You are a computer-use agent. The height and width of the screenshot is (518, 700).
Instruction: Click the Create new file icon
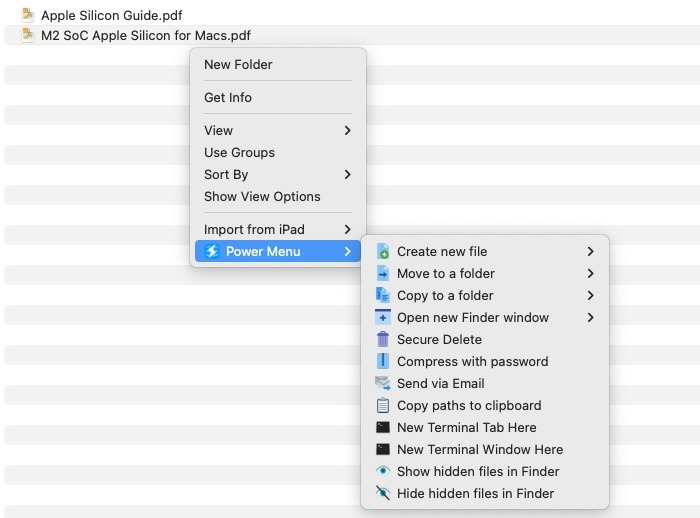pyautogui.click(x=383, y=251)
